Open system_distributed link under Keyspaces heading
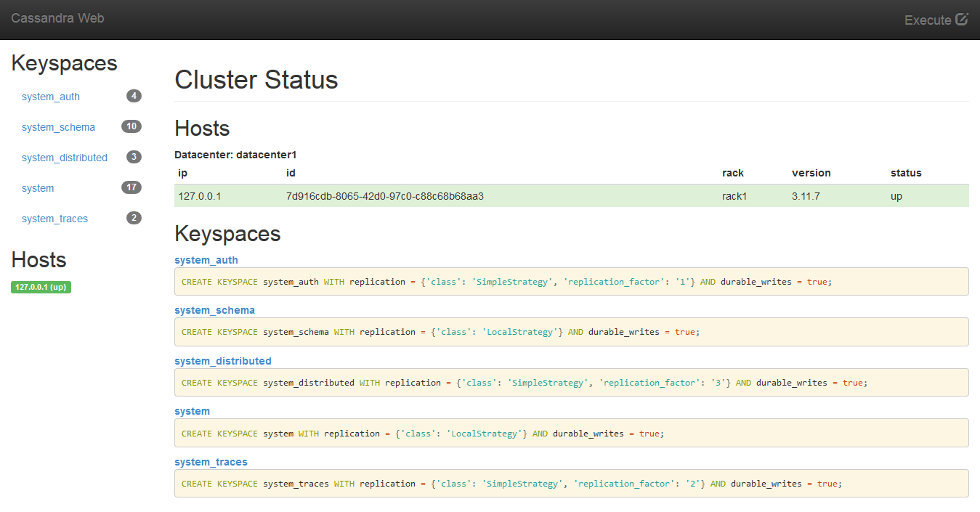The width and height of the screenshot is (980, 512). pos(223,361)
